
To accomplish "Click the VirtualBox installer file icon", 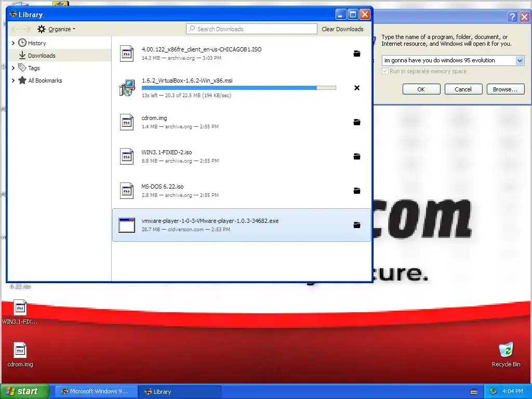I will [x=127, y=88].
